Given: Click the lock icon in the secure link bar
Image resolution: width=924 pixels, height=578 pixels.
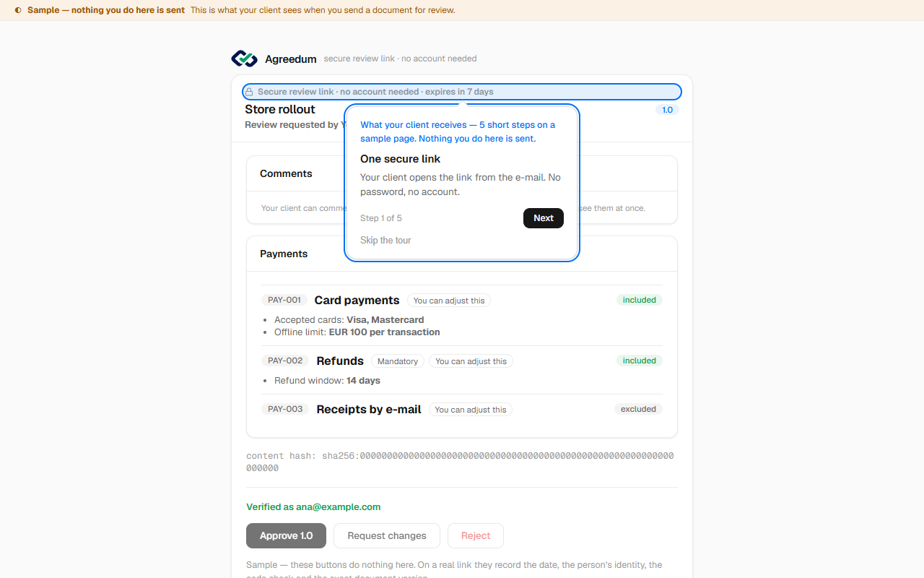Looking at the screenshot, I should [249, 92].
